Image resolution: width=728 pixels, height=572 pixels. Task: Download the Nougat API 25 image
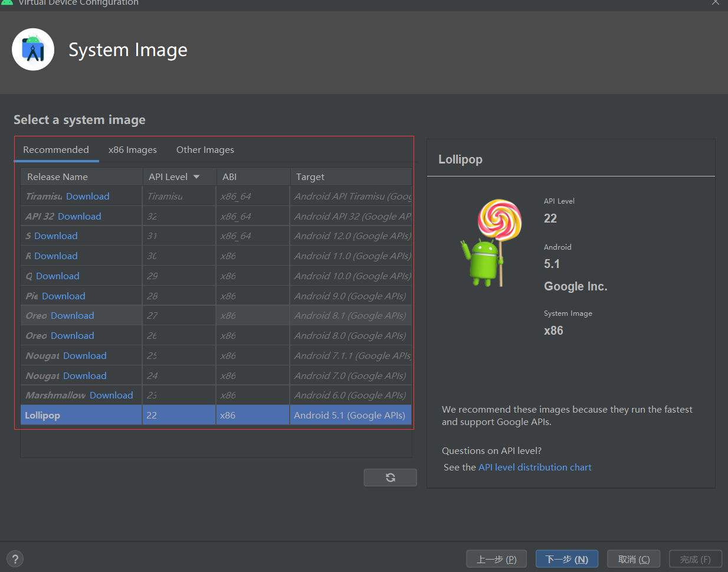coord(85,355)
